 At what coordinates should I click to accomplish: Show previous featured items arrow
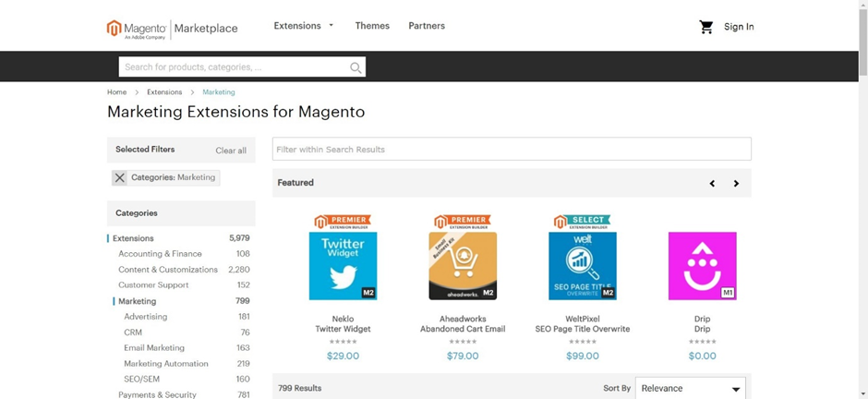pyautogui.click(x=712, y=183)
